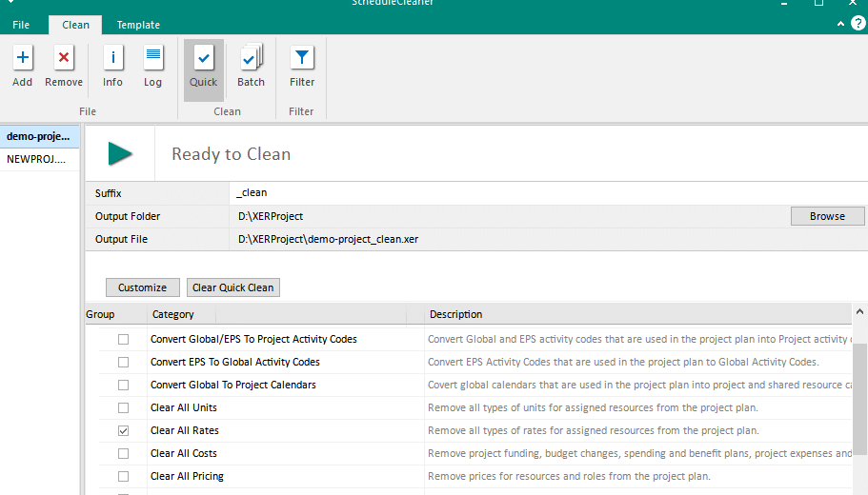The width and height of the screenshot is (868, 495).
Task: Check Convert Global To Project Calendars
Action: coord(124,385)
